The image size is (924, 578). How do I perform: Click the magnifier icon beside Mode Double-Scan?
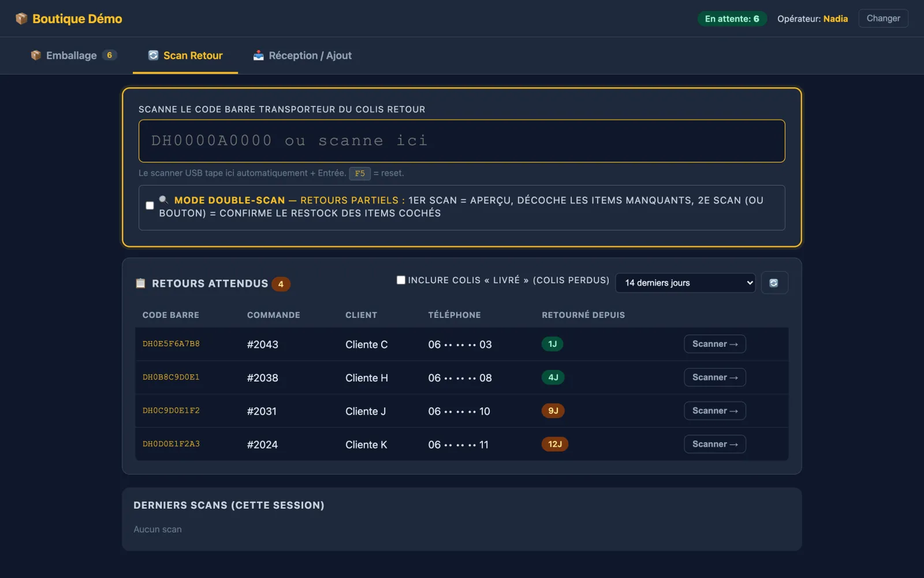(164, 199)
